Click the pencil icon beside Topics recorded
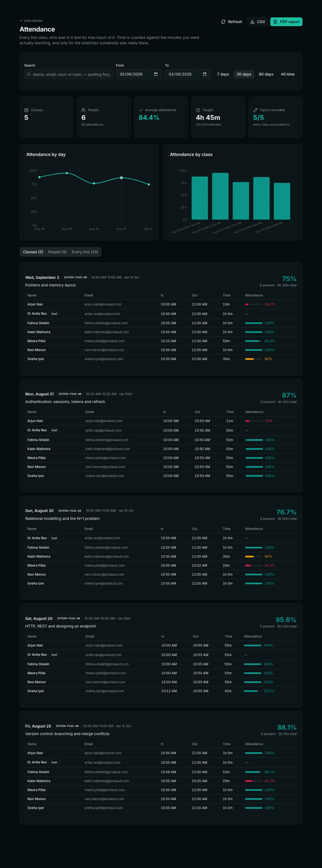The height and width of the screenshot is (868, 322). 255,110
